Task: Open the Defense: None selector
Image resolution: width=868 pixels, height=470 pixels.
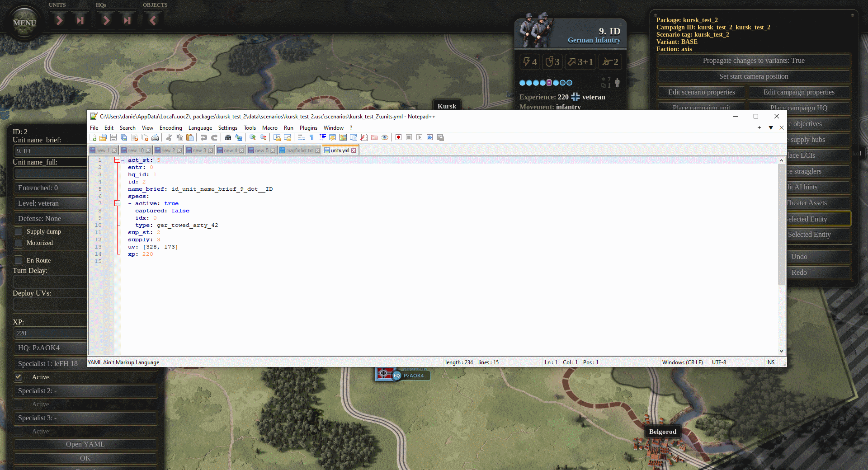Action: tap(50, 219)
